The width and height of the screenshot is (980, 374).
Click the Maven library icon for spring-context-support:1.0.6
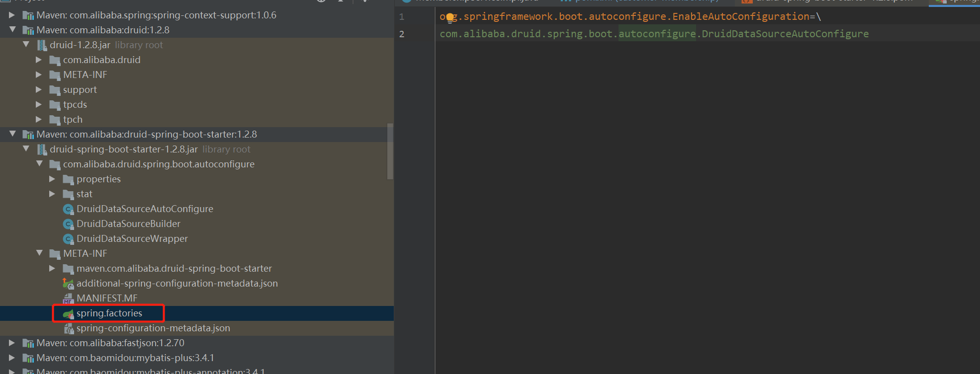point(28,15)
